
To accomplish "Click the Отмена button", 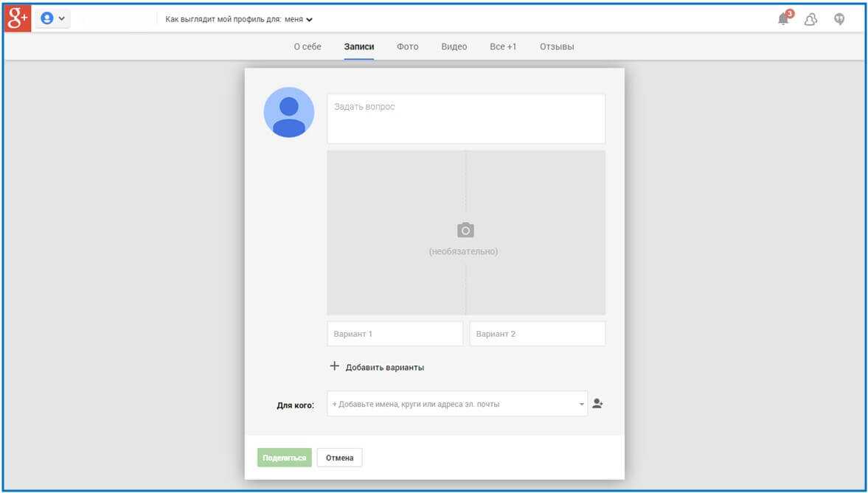I will click(x=339, y=458).
